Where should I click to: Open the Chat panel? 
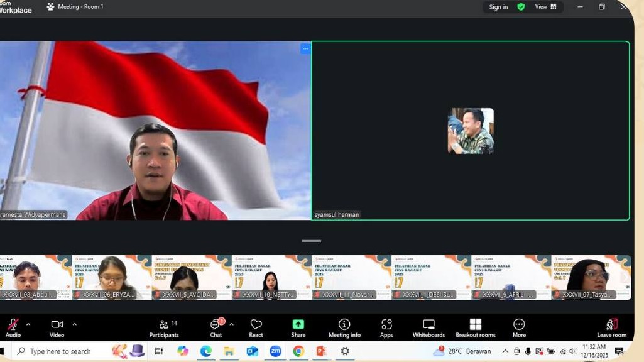(216, 327)
